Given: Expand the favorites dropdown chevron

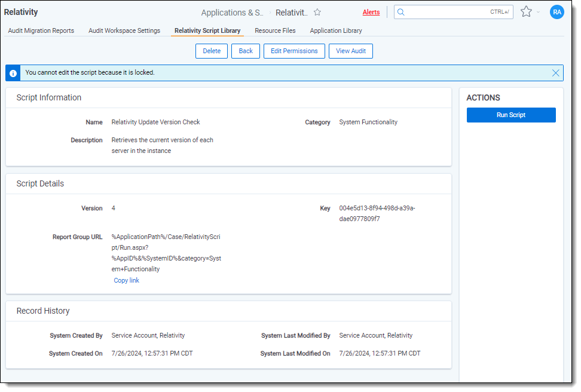Looking at the screenshot, I should [x=538, y=12].
